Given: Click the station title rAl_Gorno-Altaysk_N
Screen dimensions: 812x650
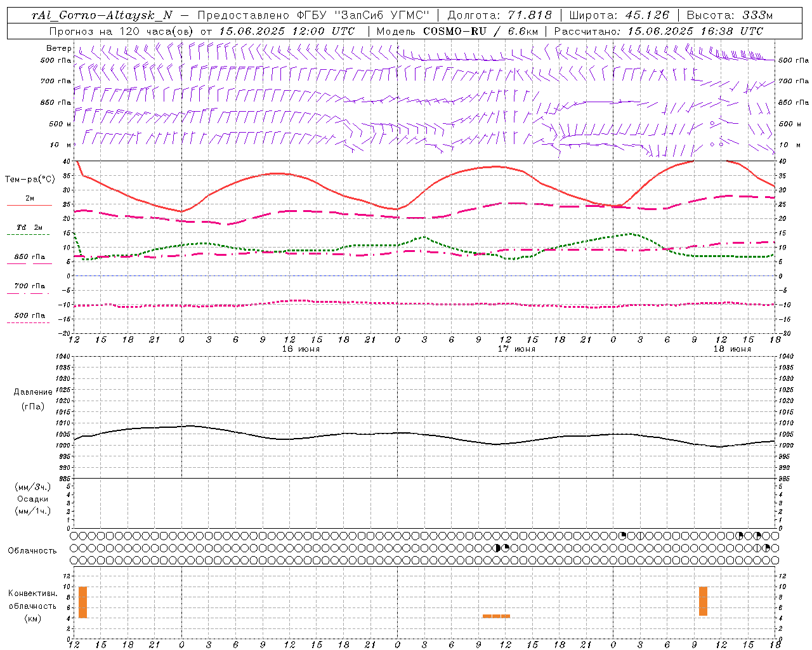Looking at the screenshot, I should (102, 15).
